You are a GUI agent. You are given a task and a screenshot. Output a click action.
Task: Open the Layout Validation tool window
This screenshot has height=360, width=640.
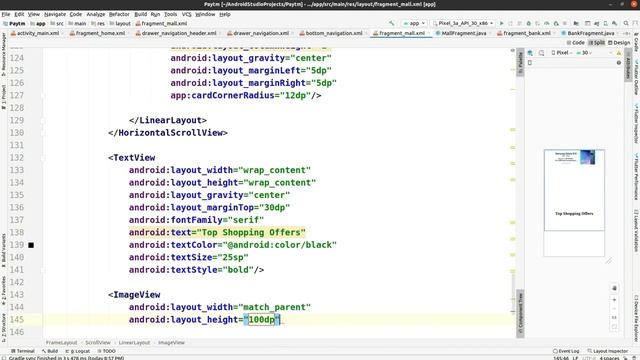click(x=636, y=231)
